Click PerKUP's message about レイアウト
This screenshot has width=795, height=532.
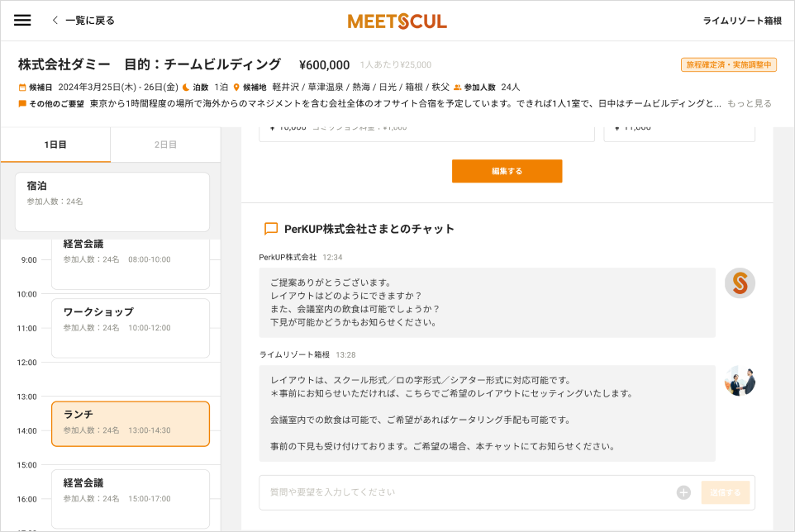tap(488, 302)
